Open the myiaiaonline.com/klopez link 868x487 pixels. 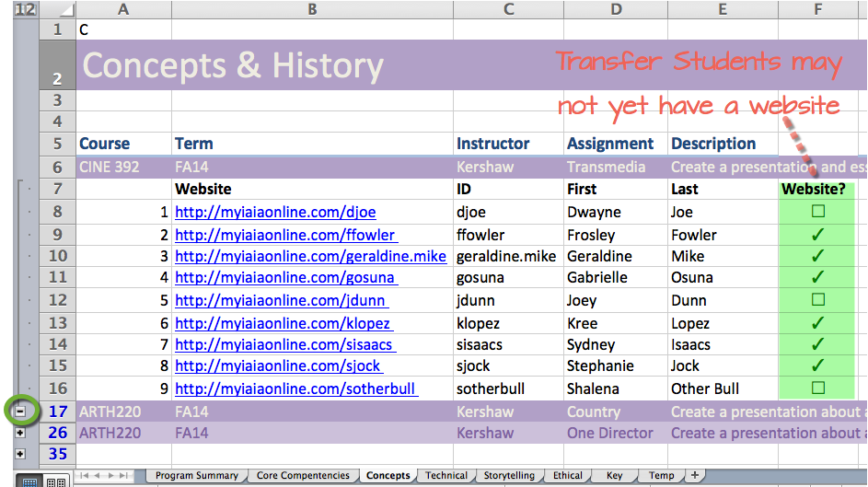284,323
